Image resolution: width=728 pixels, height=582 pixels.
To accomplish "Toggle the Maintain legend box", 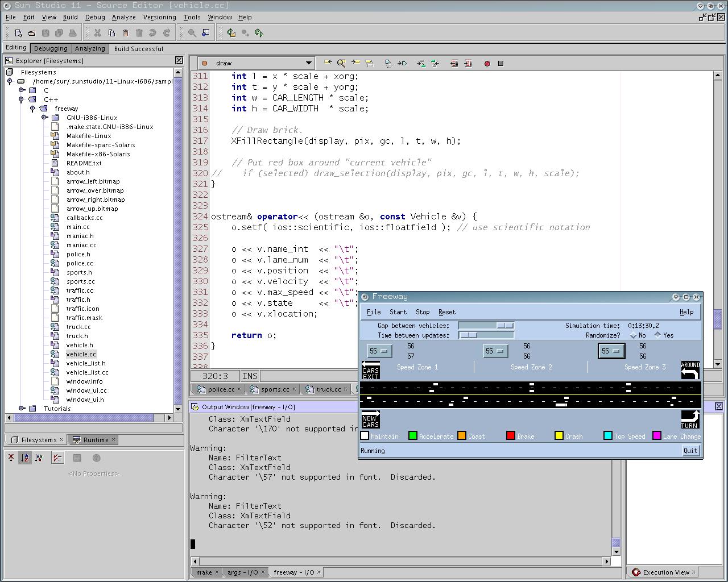I will (x=365, y=436).
